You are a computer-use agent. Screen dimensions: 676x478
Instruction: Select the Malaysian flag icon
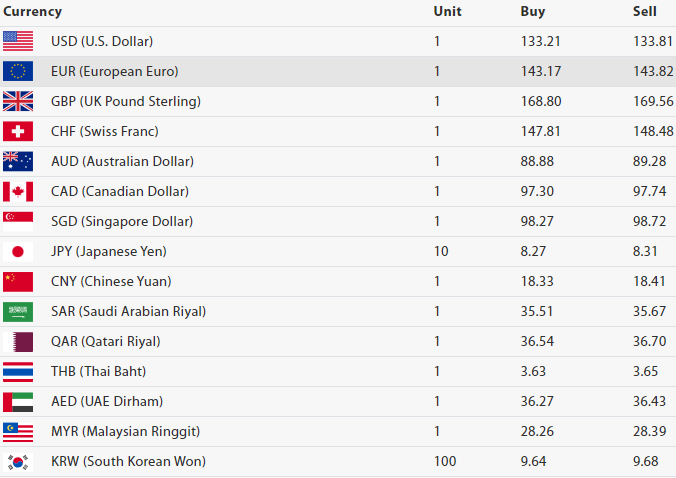point(18,431)
